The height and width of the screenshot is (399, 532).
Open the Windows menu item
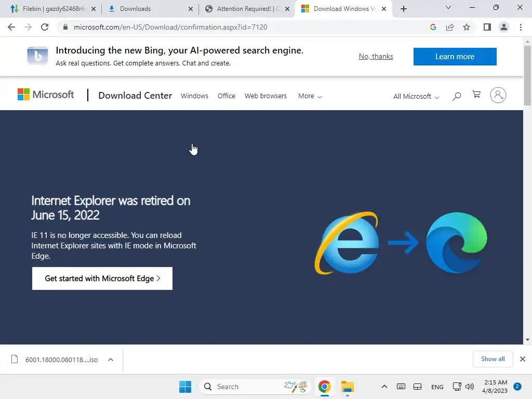(194, 96)
